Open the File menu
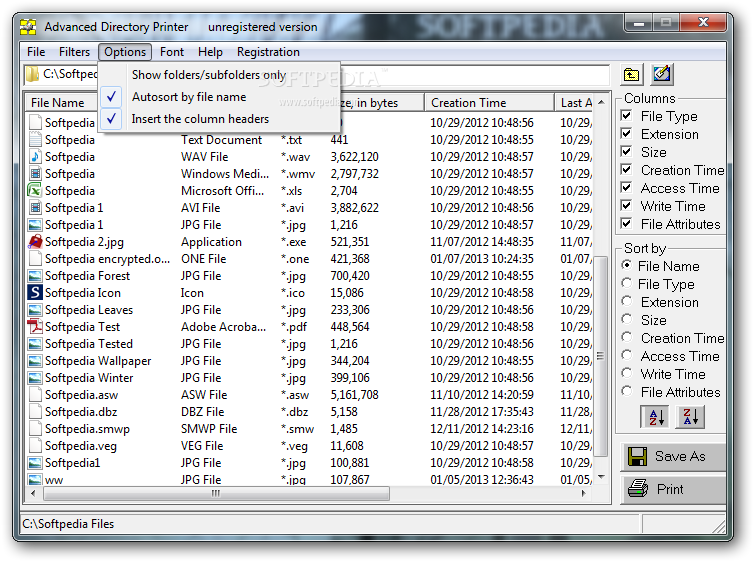 (36, 52)
